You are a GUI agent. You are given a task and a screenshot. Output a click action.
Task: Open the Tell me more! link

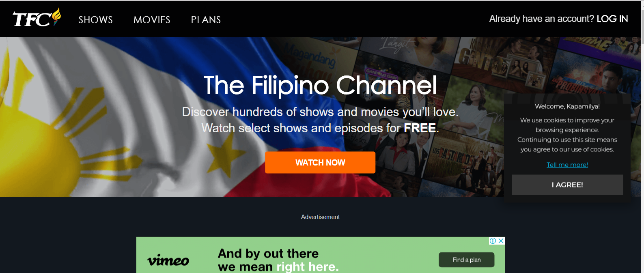[567, 165]
